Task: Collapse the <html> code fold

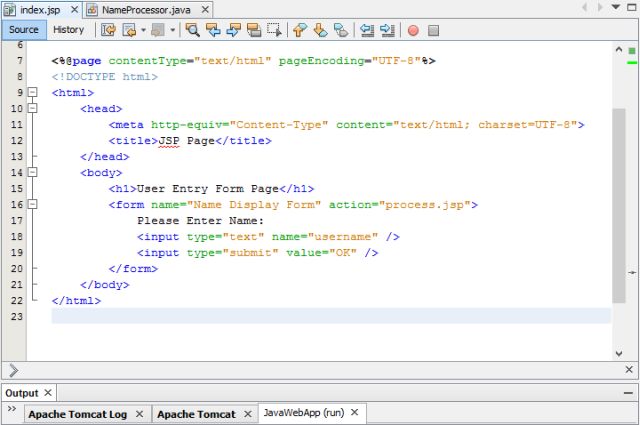Action: 32,92
